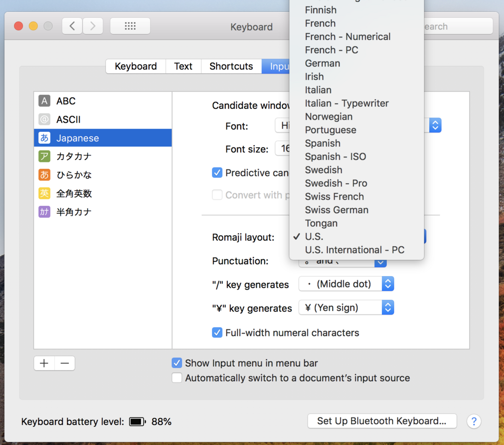Click the ABC input source icon
Image resolution: width=504 pixels, height=445 pixels.
(44, 100)
